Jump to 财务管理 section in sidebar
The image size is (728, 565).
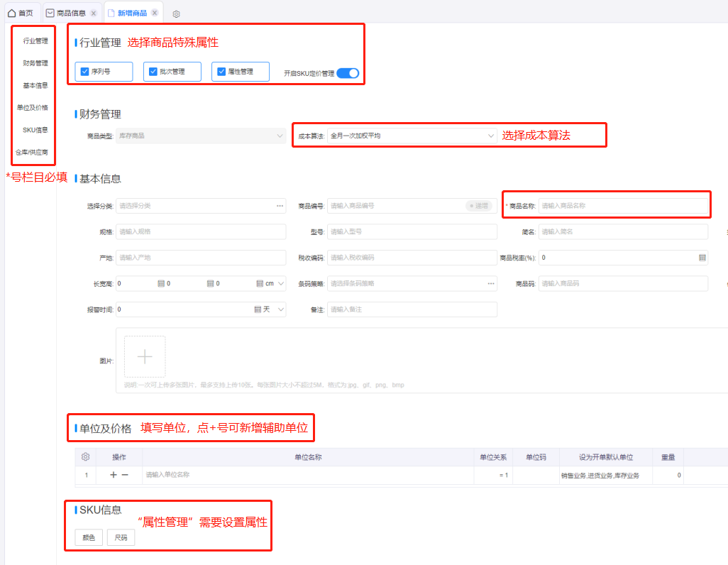pos(35,63)
